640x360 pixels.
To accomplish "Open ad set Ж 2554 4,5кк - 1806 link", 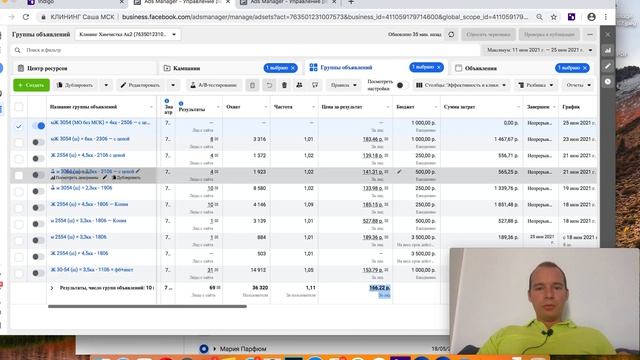I will pos(79,253).
